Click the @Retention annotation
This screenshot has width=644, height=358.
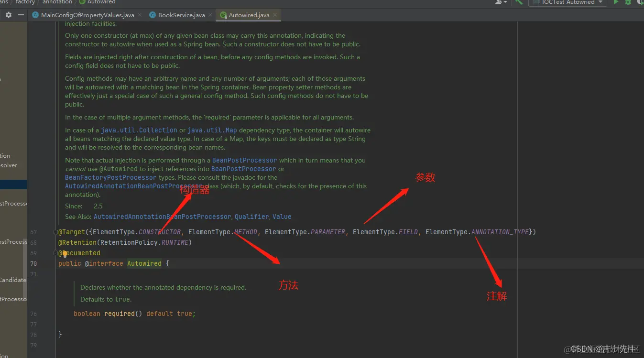pos(77,242)
